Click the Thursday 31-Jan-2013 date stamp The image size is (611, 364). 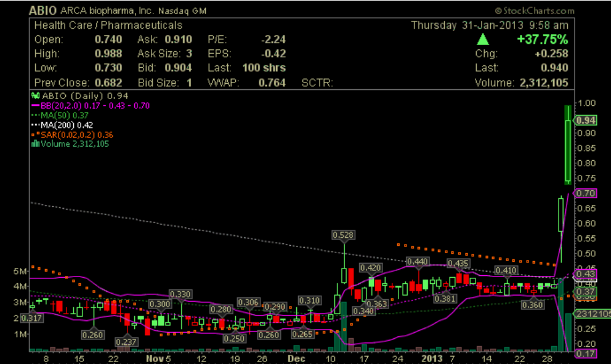[x=467, y=25]
